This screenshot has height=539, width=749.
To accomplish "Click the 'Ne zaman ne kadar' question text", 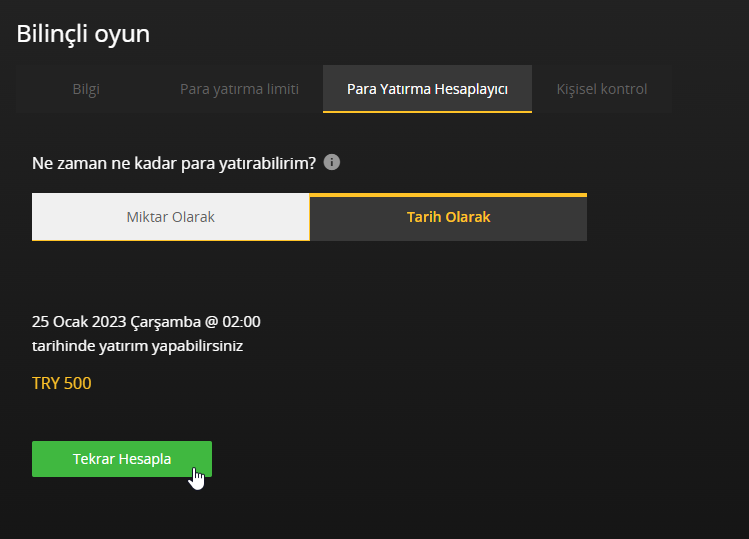I will pos(174,162).
